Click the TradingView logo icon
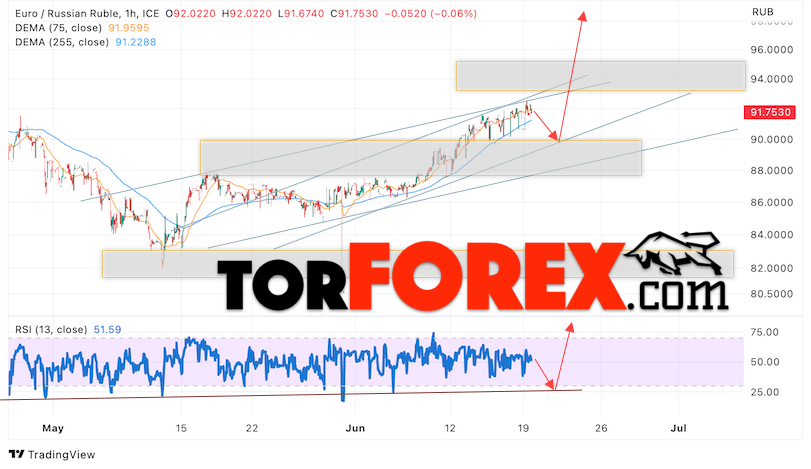The image size is (811, 469). tap(17, 455)
